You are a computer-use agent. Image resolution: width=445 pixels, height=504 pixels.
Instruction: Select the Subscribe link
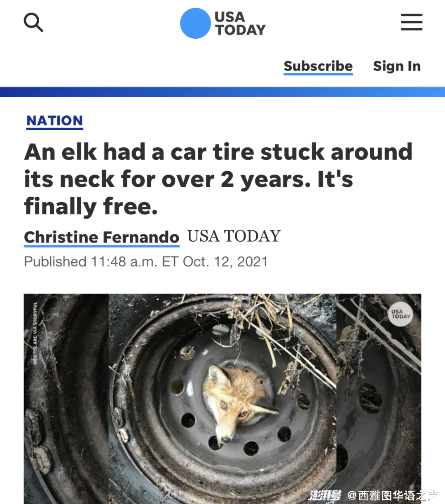click(x=318, y=66)
